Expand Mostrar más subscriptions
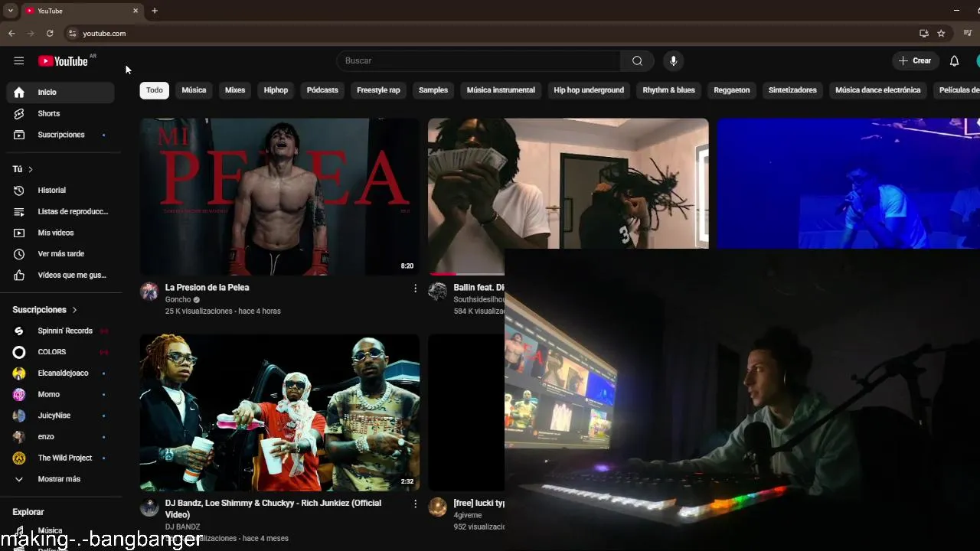 coord(60,479)
